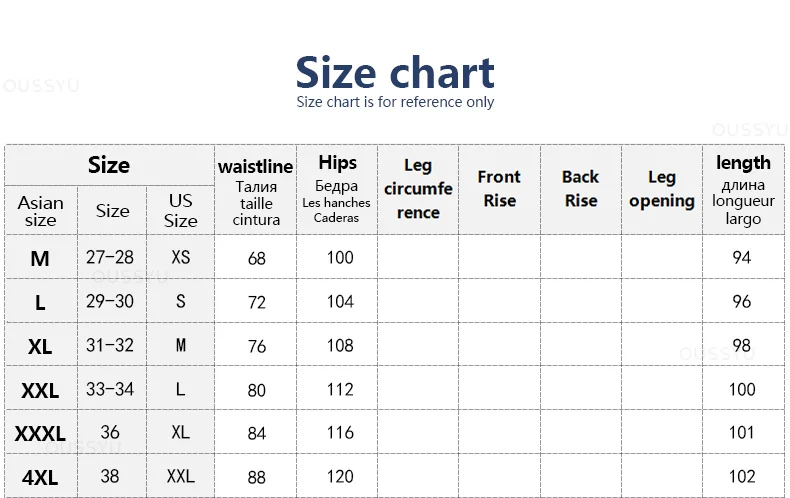The image size is (790, 498).
Task: Select the length column header
Action: [744, 191]
